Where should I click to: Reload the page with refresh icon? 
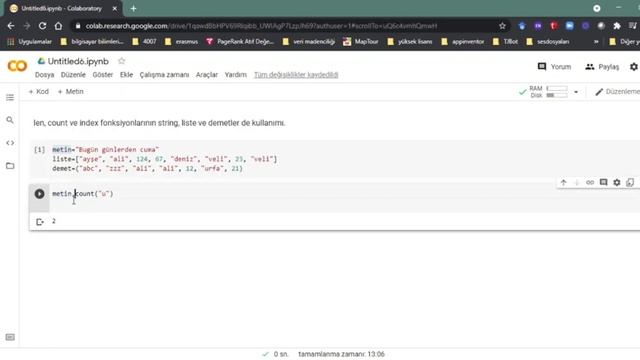pyautogui.click(x=42, y=26)
